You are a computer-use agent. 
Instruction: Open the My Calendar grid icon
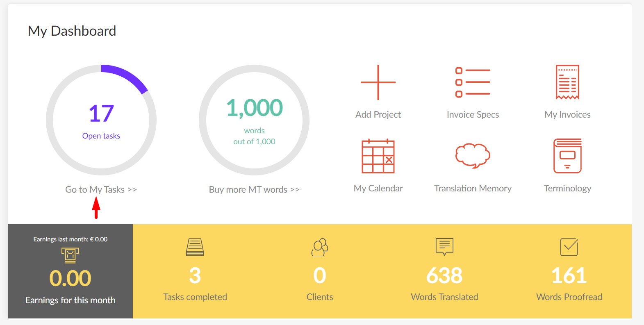tap(378, 156)
